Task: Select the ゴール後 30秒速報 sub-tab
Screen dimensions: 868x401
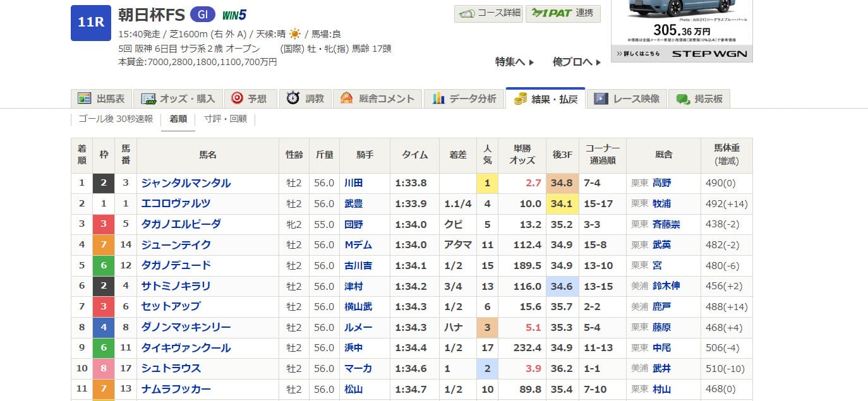Action: click(x=116, y=119)
